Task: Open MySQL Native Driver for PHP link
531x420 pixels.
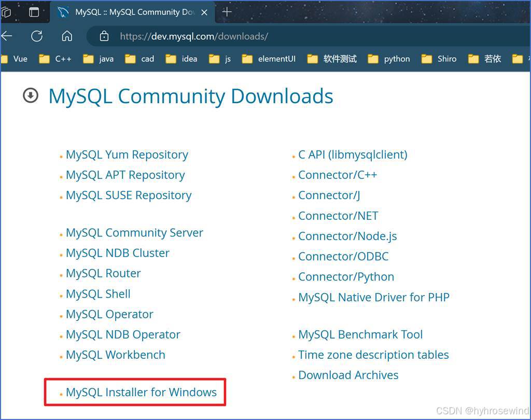Action: (374, 298)
